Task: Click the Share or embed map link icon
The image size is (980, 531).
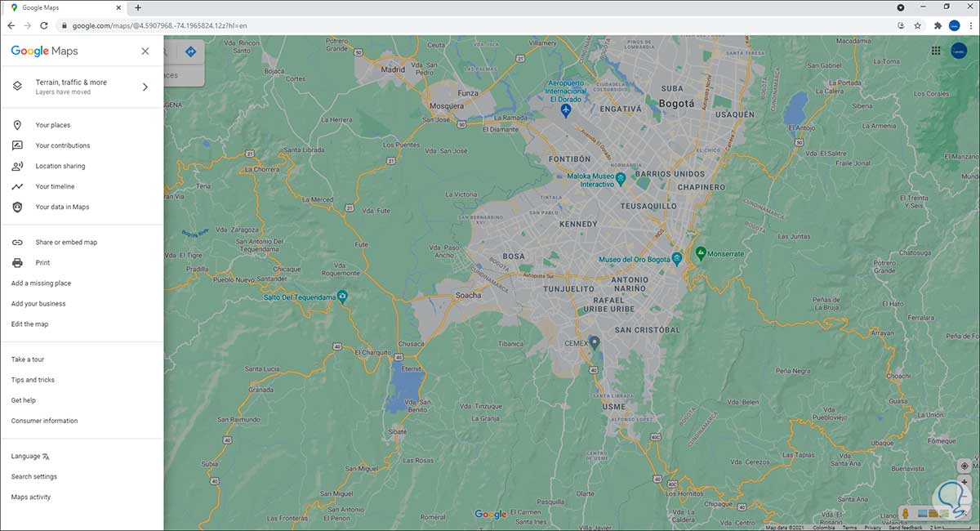Action: [17, 242]
